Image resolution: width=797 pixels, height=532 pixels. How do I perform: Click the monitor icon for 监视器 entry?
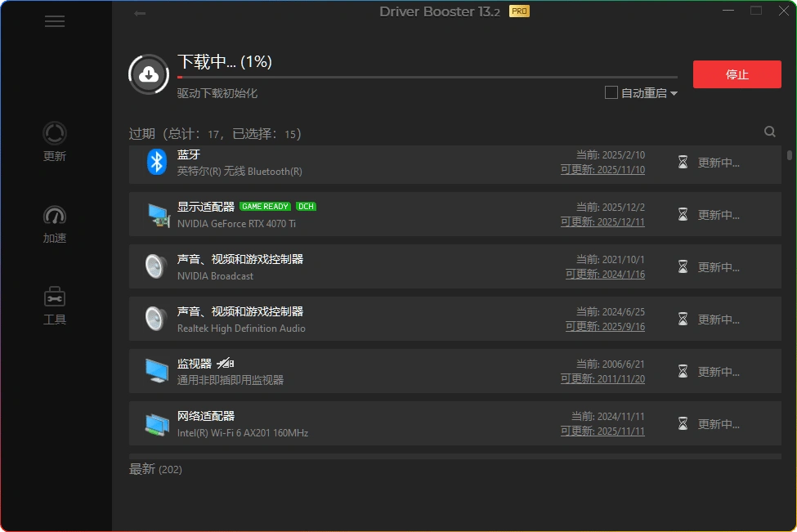[156, 371]
